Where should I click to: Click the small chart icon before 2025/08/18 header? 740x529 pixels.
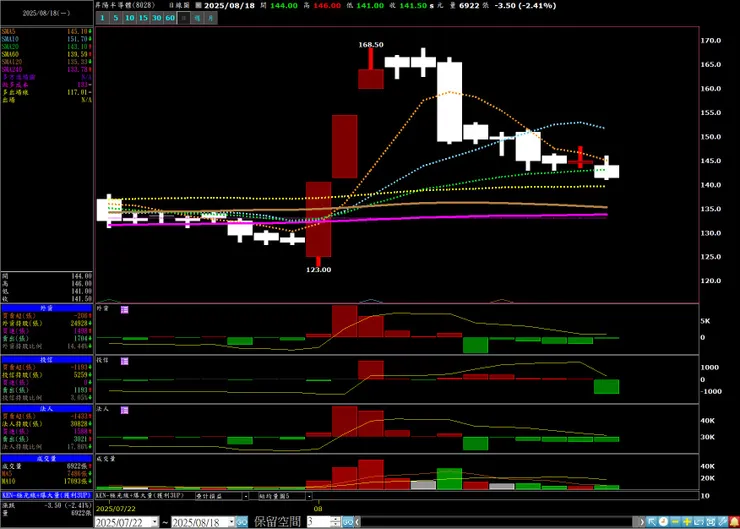click(198, 6)
